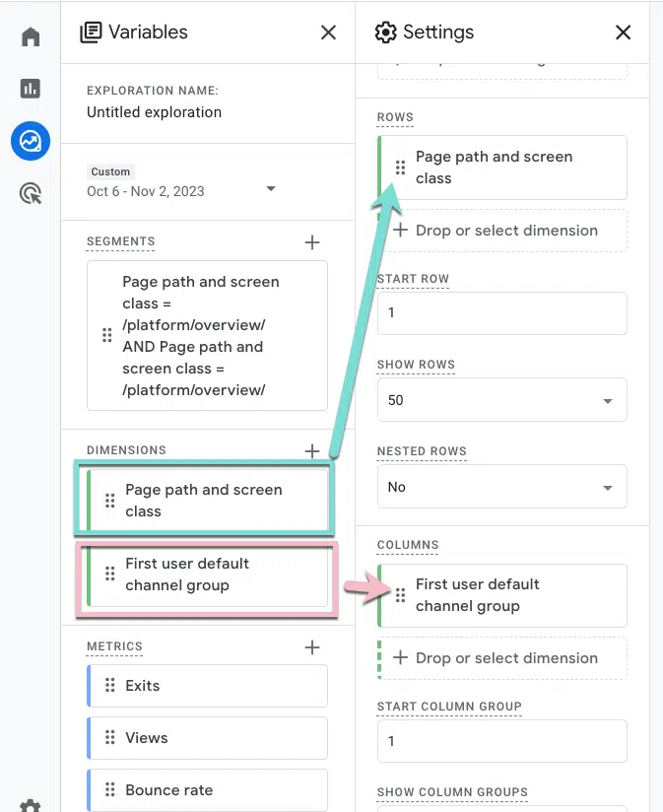Click drag handle of Bounce rate metric
Screen dimensions: 663x812
[109, 789]
